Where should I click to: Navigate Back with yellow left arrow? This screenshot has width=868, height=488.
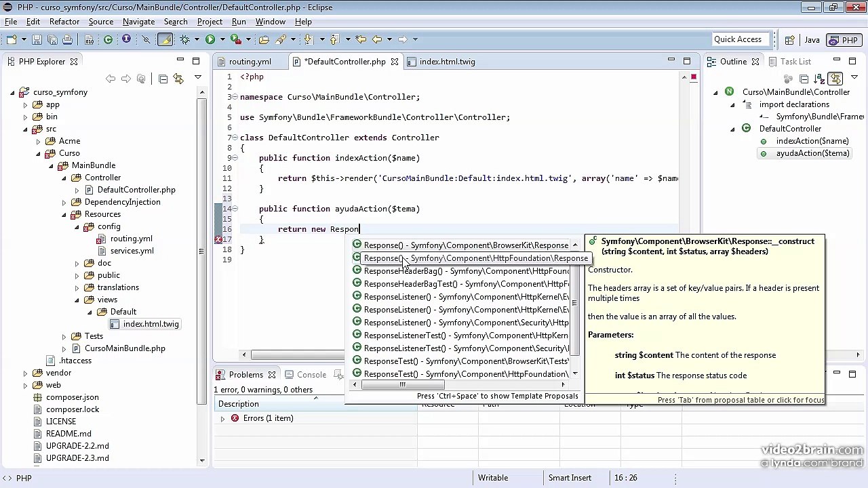click(x=377, y=40)
